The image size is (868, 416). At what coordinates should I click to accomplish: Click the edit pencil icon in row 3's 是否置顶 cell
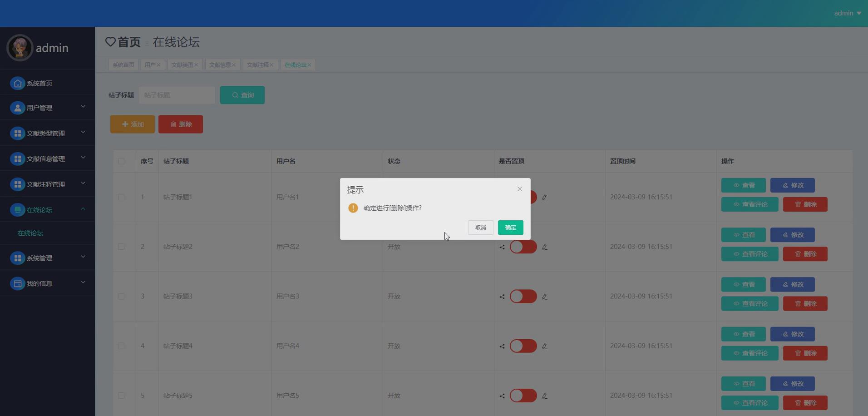(545, 297)
